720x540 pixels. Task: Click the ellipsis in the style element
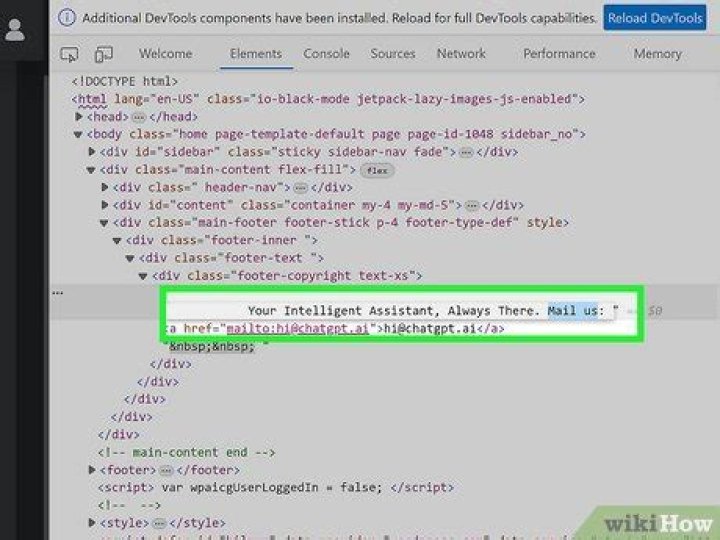pyautogui.click(x=159, y=523)
